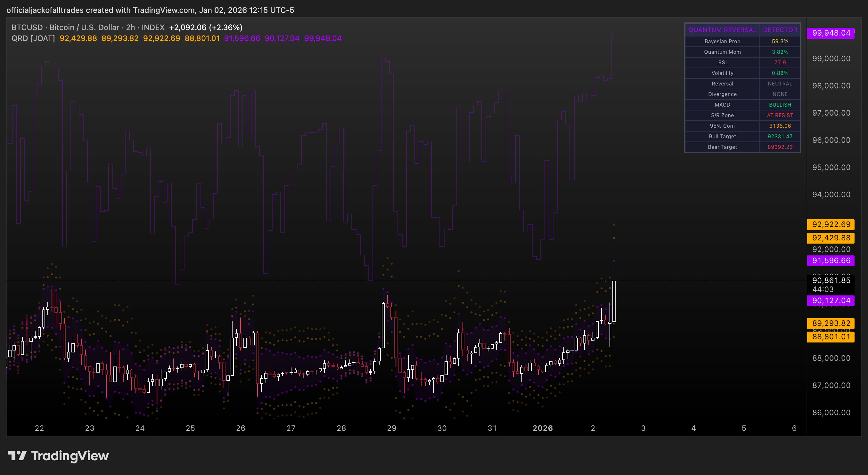Click the TradingView wordmark text
The width and height of the screenshot is (868, 475).
(70, 455)
